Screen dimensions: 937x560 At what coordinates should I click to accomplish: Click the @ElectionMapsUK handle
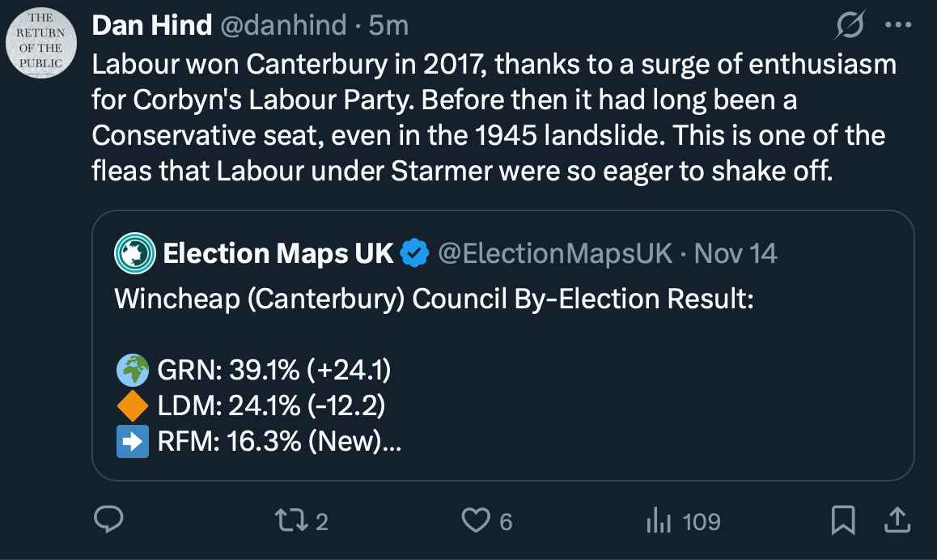pos(555,254)
